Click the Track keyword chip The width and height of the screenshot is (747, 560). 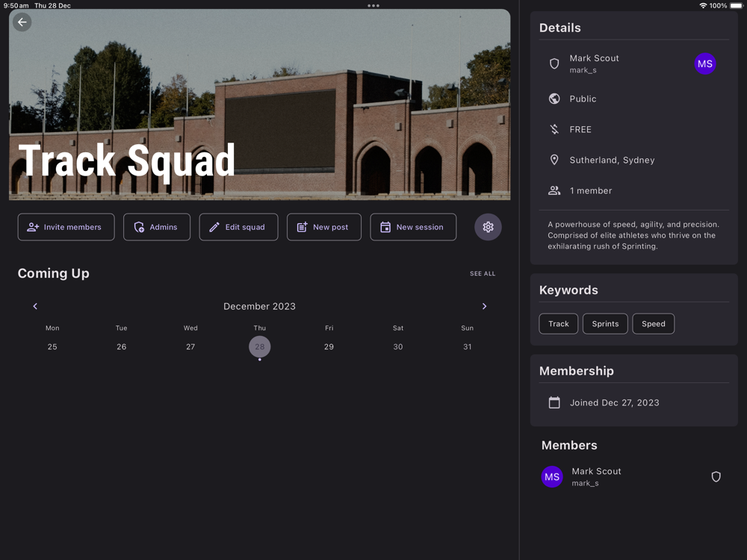[x=558, y=324]
